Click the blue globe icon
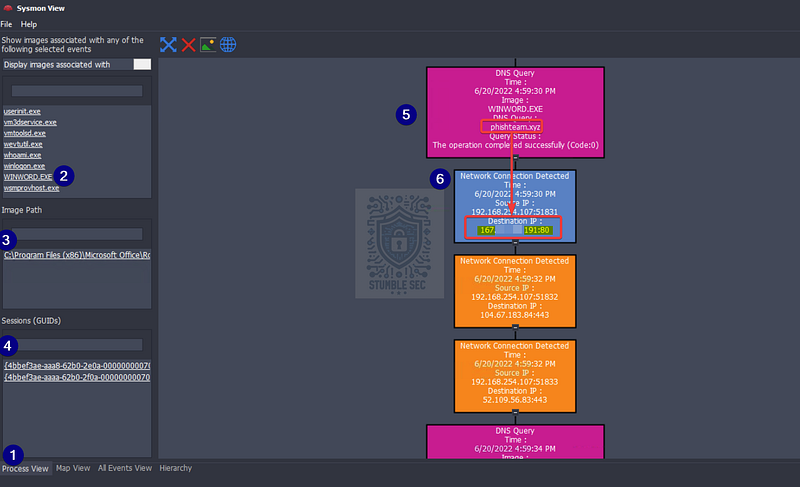This screenshot has height=487, width=800. tap(228, 45)
